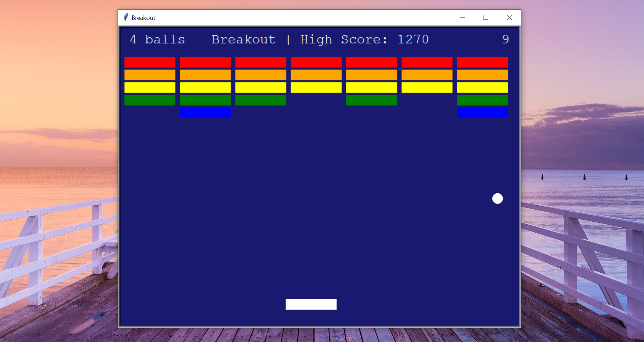Click the green brick above the right blue brick
Viewport: 644px width, 342px height.
pyautogui.click(x=482, y=100)
